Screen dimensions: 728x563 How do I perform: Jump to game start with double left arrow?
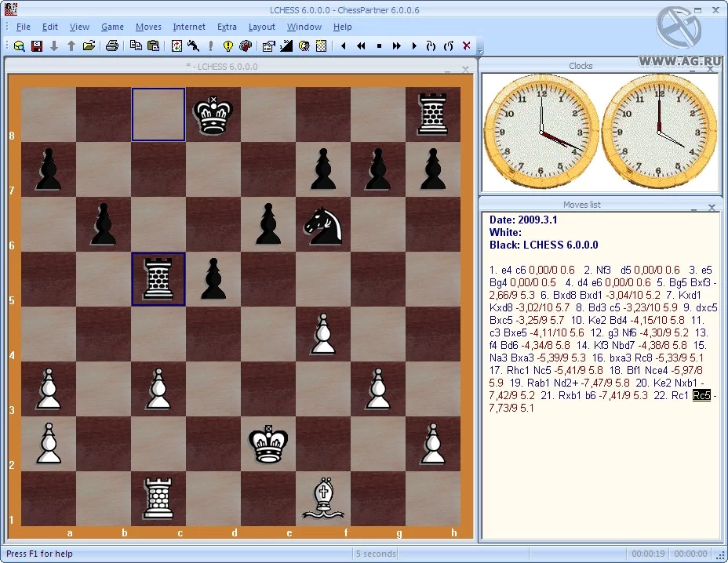click(361, 46)
